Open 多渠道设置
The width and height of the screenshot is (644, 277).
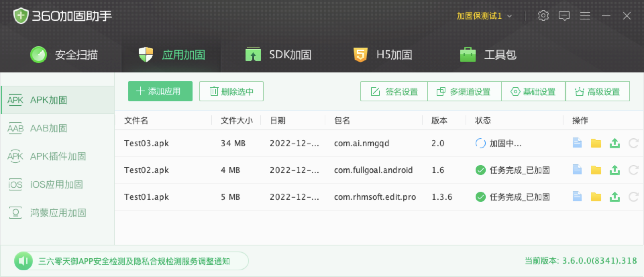pos(465,91)
